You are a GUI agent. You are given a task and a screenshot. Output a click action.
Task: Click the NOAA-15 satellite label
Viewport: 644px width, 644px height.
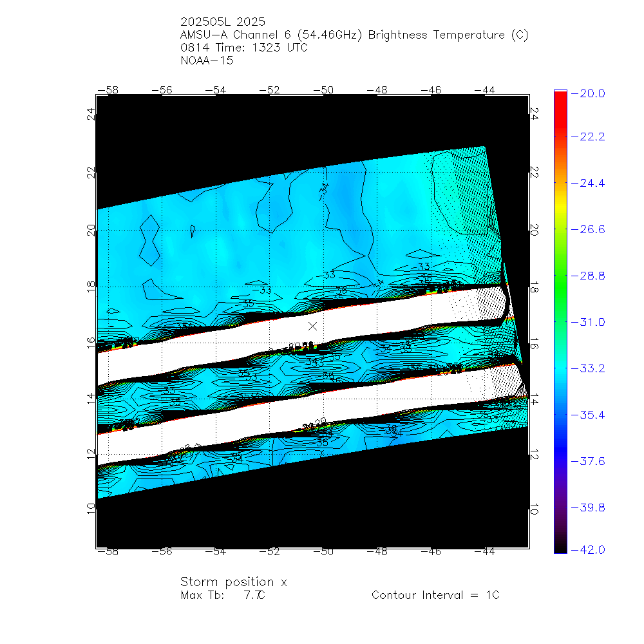[207, 61]
